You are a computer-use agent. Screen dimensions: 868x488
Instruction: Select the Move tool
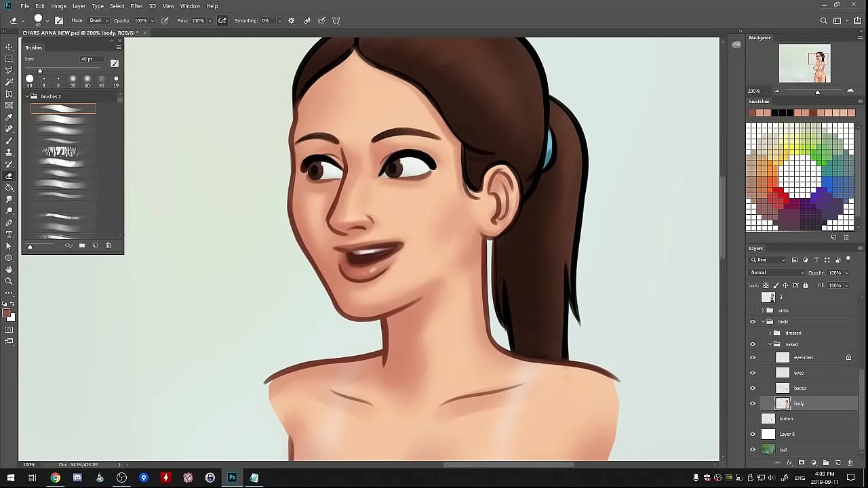[9, 47]
